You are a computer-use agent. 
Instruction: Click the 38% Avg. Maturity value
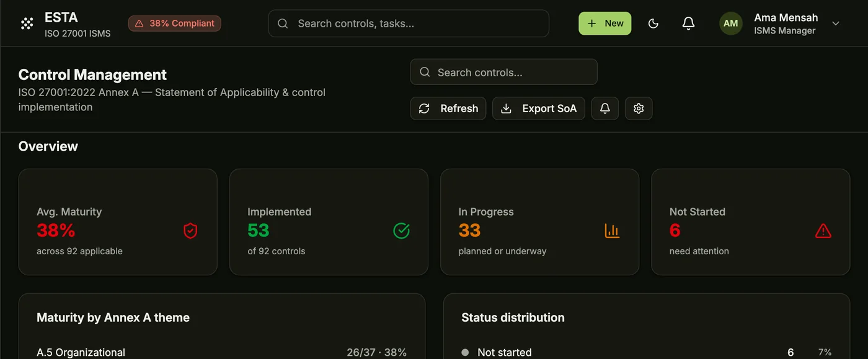click(56, 231)
